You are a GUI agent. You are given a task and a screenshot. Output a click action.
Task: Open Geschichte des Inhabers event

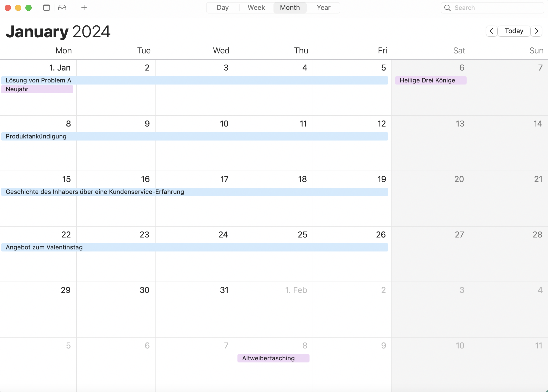coord(95,191)
